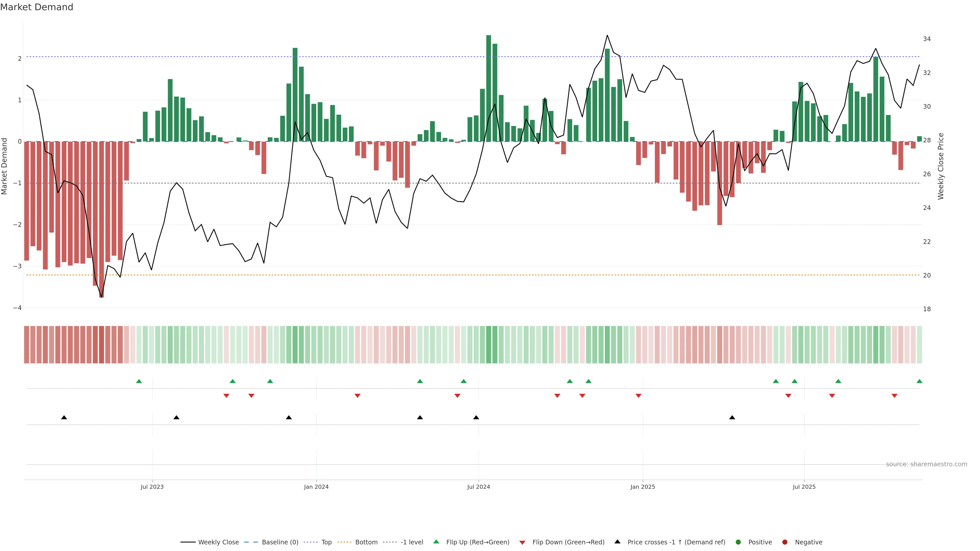Screen dimensions: 980x551
Task: Toggle the -1 level legend entry
Action: point(412,542)
